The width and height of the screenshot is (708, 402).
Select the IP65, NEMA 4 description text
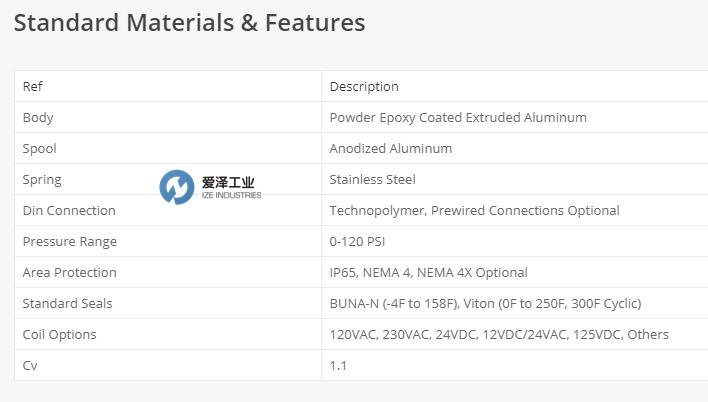tap(429, 273)
